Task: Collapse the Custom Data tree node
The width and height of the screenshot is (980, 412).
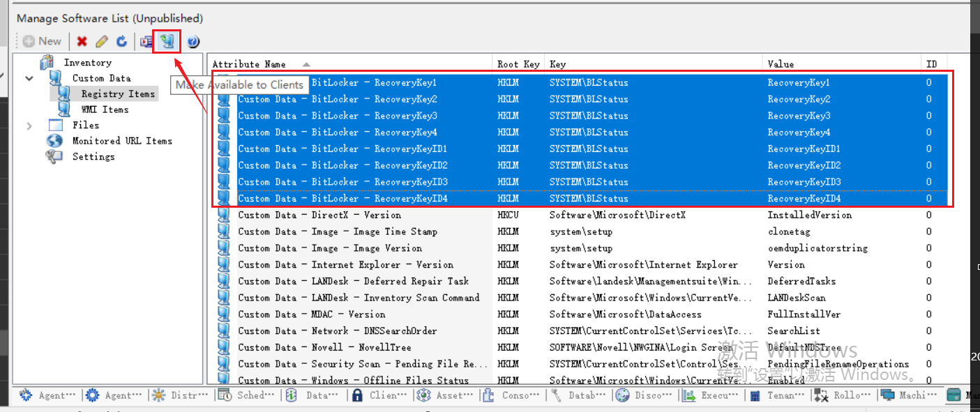Action: click(x=29, y=77)
